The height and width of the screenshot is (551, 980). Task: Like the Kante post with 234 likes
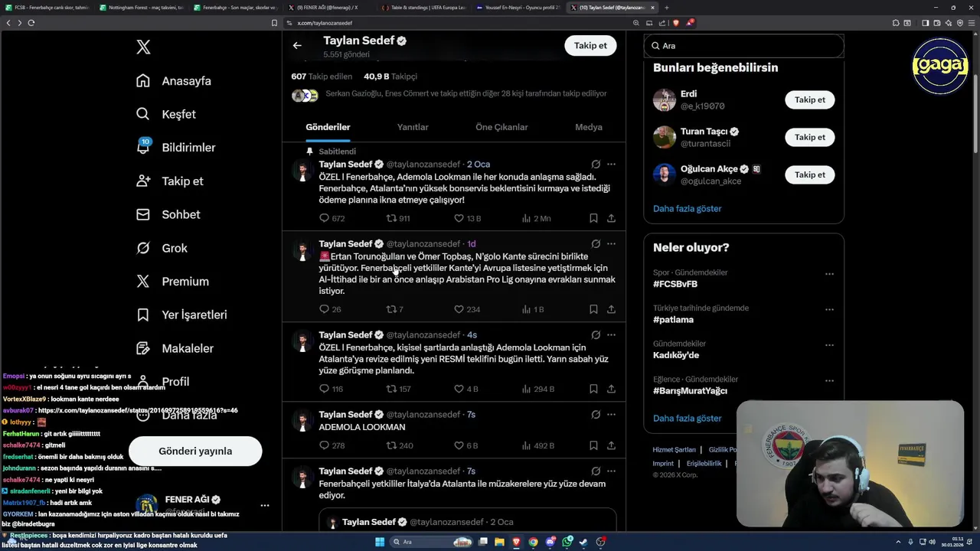[467, 309]
